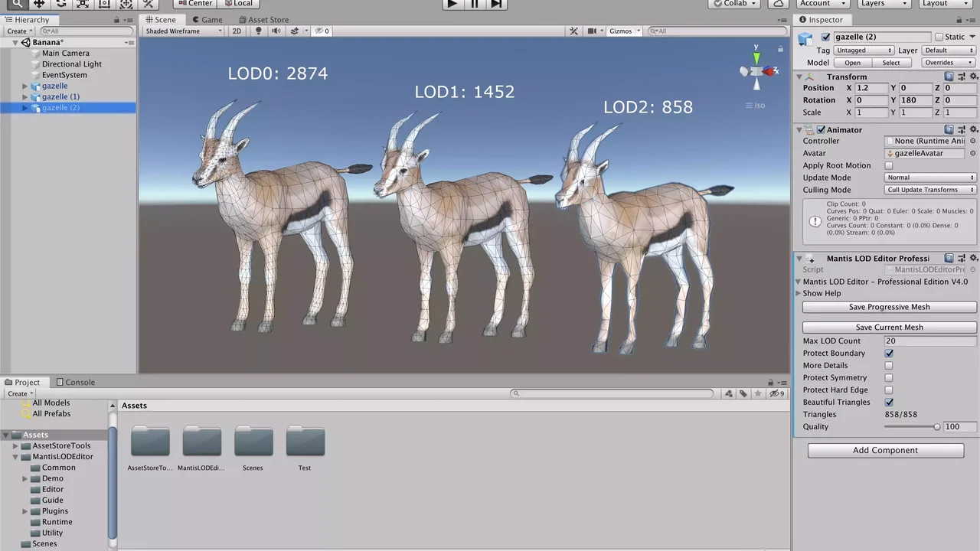Enable Protect Symmetry checkbox
The width and height of the screenshot is (980, 551).
(x=889, y=378)
